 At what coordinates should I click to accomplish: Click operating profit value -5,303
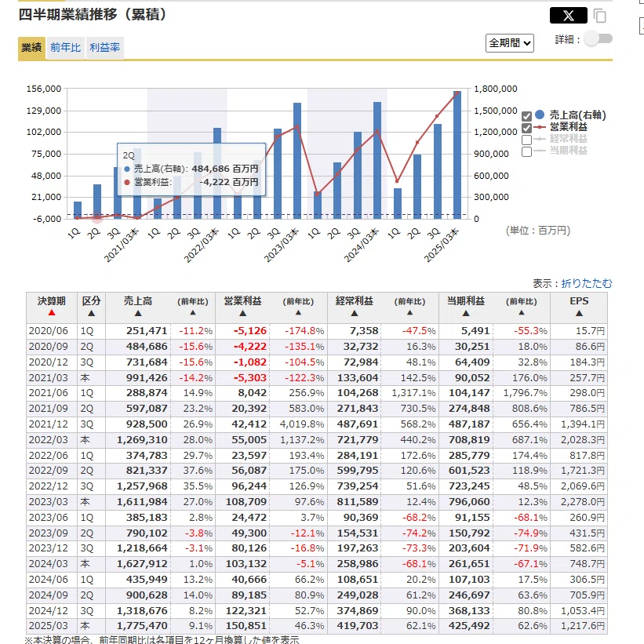(x=250, y=378)
